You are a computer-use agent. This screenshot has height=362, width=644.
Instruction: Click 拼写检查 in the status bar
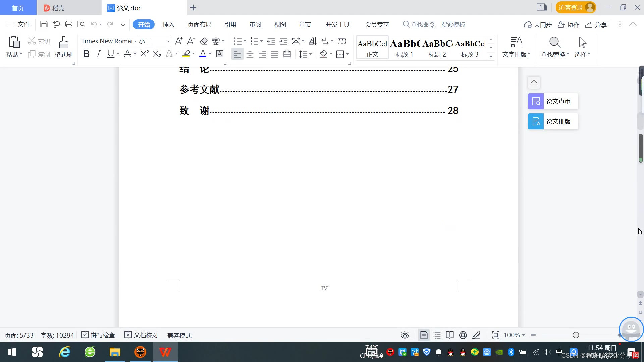[98, 335]
